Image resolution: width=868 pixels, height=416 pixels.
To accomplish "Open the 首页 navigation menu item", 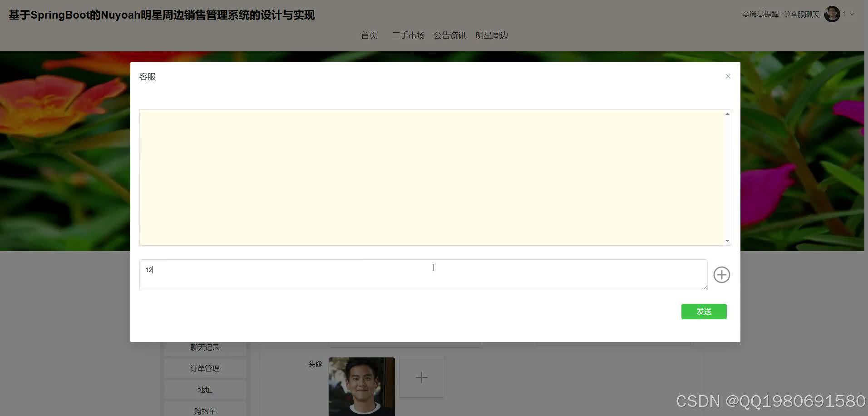I will (x=369, y=35).
